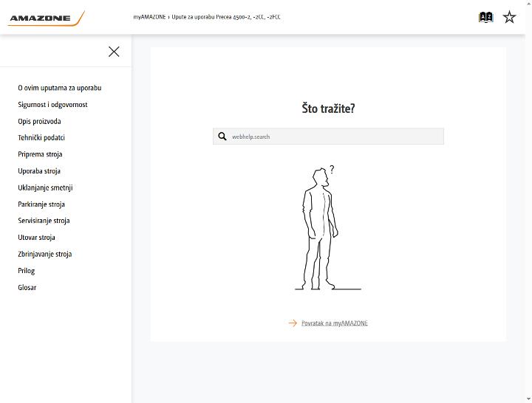Click the magnifying glass search icon
This screenshot has height=403, width=532.
click(222, 137)
